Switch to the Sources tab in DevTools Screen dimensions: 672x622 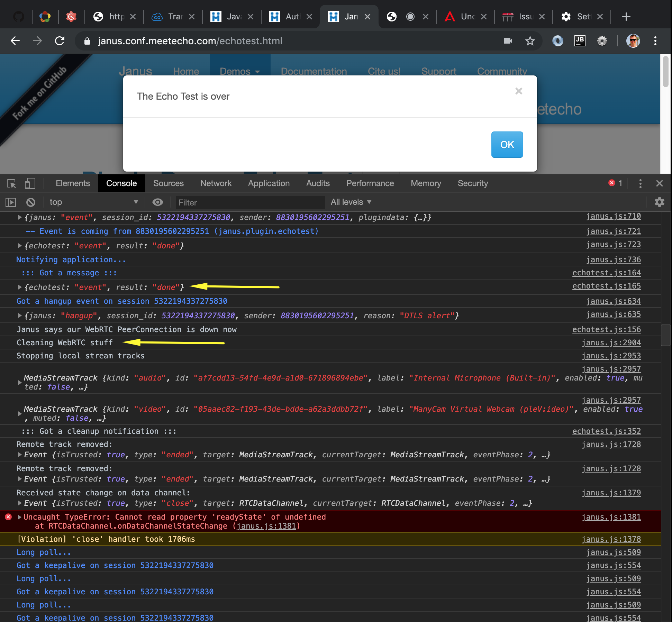pos(169,183)
